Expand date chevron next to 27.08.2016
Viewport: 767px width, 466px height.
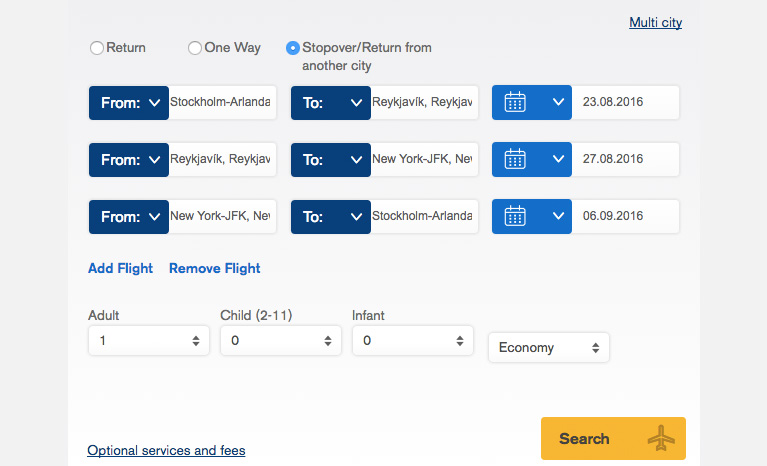(558, 159)
